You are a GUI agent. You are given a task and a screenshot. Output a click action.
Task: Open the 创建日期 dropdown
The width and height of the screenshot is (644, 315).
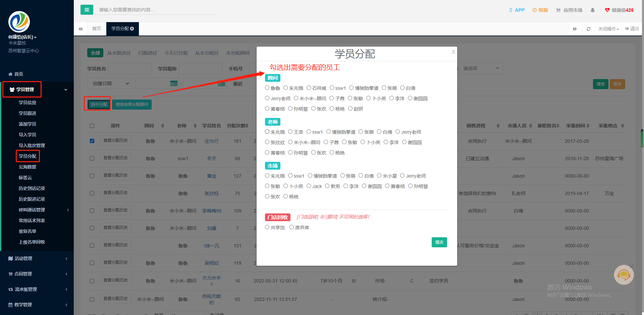[109, 83]
